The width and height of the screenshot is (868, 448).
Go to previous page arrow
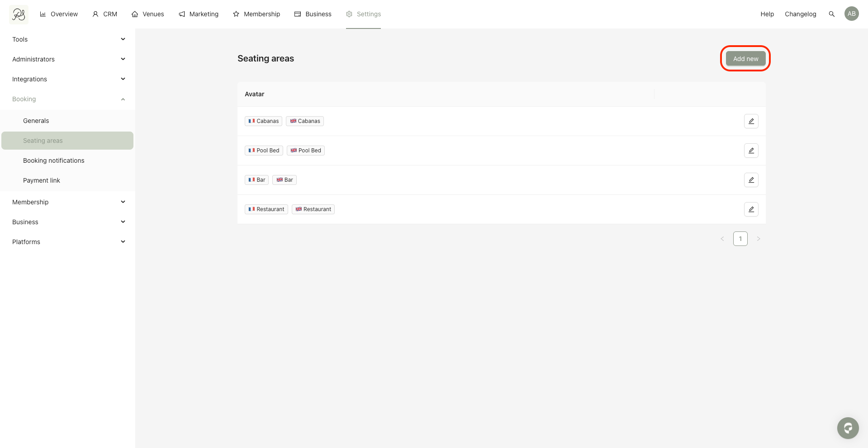(722, 239)
